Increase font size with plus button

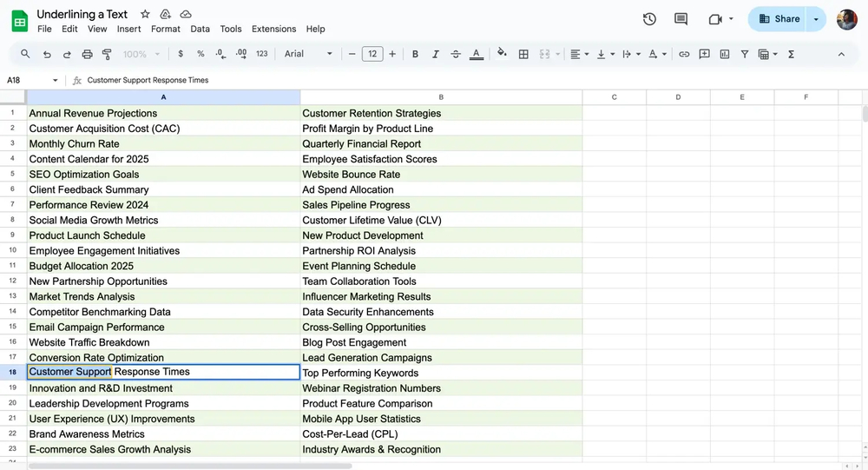(392, 54)
